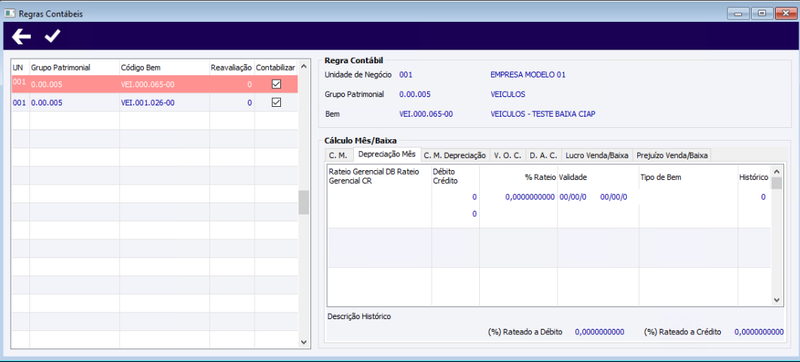
Task: Click the Reavaliação column header
Action: click(x=232, y=67)
